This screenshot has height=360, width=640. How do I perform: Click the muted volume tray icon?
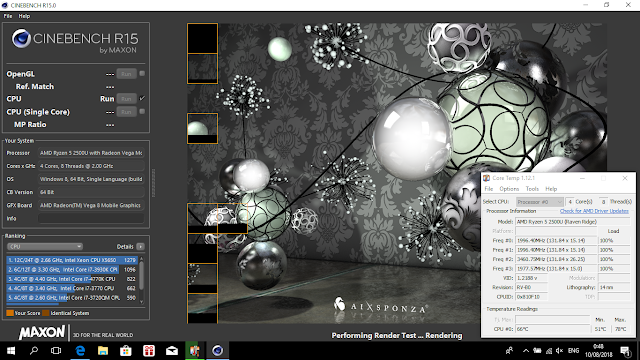click(560, 351)
